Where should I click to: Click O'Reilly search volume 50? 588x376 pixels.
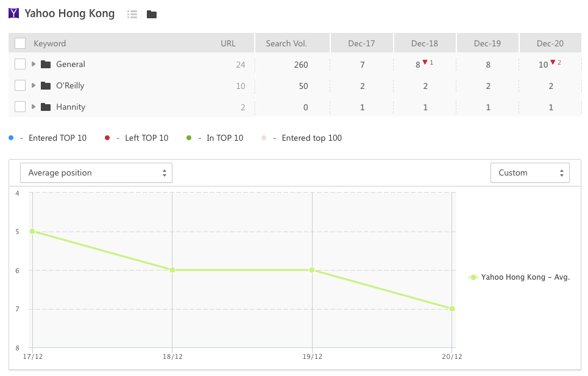[303, 86]
